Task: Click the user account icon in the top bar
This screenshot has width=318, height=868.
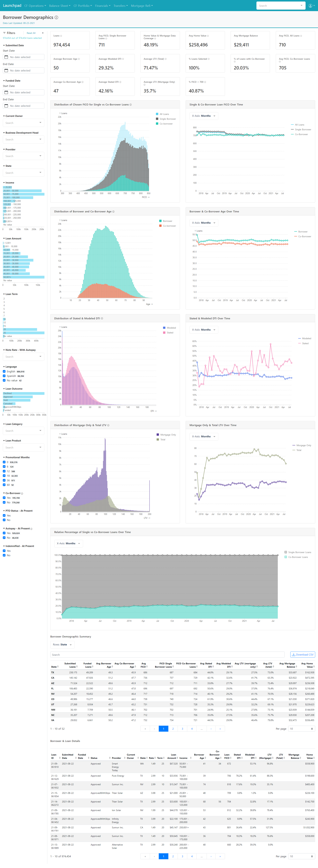Action: point(311,6)
